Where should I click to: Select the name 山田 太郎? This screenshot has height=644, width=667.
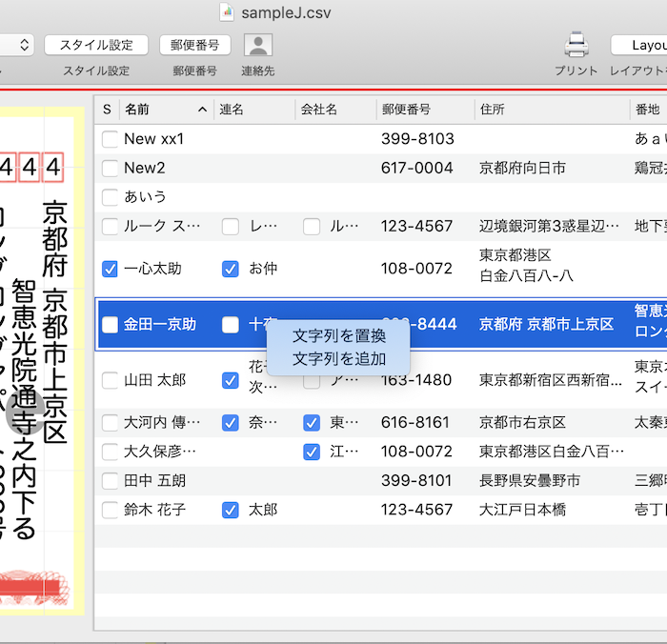154,380
